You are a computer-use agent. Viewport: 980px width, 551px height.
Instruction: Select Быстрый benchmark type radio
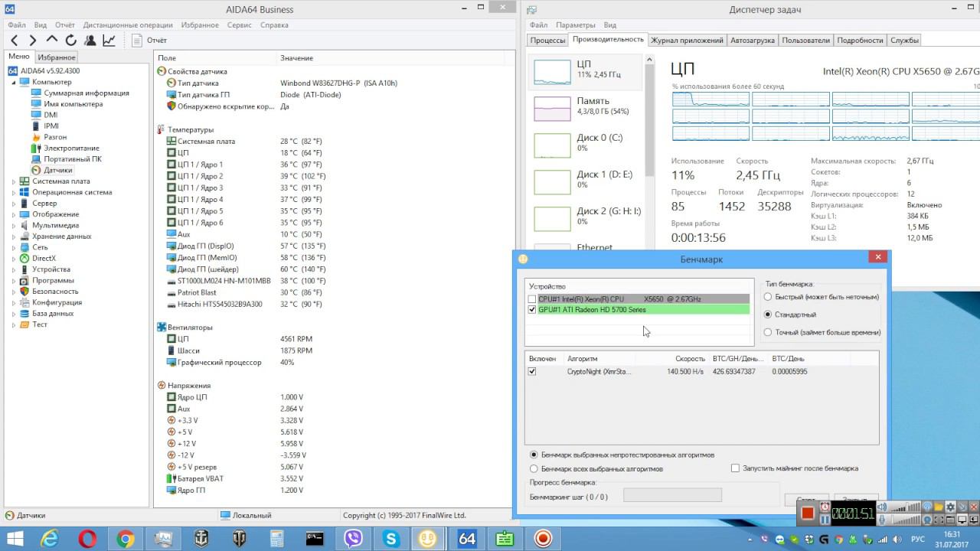point(768,297)
